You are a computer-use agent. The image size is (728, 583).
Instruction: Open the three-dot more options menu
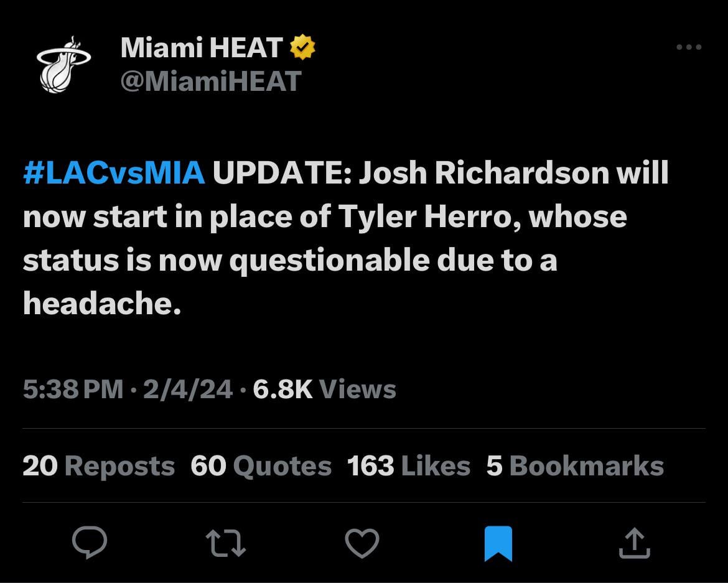[x=689, y=47]
